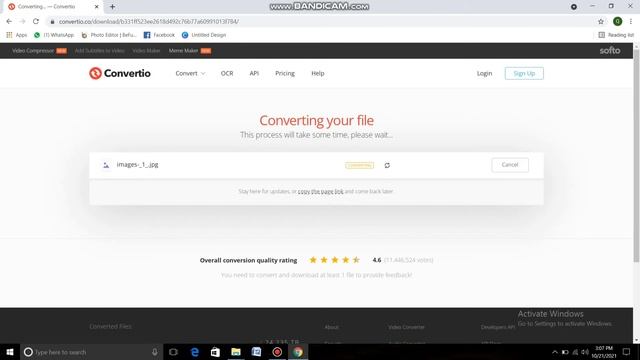This screenshot has width=640, height=360.
Task: Open the Pricing page
Action: pos(285,73)
